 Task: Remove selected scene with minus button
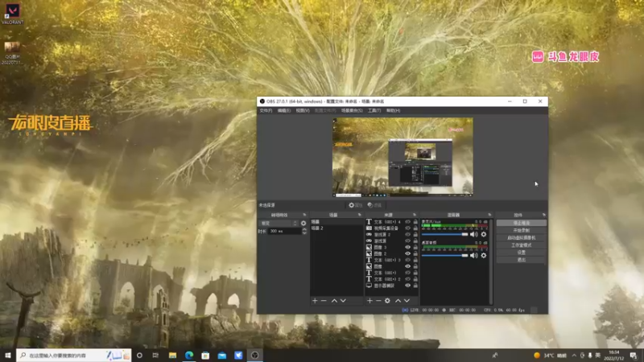coord(324,301)
